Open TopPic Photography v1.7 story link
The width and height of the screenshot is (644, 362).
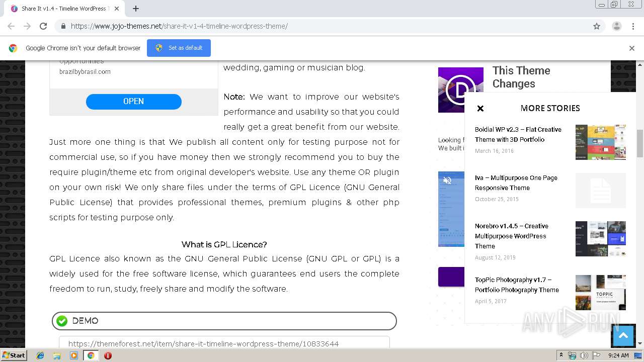pyautogui.click(x=517, y=285)
